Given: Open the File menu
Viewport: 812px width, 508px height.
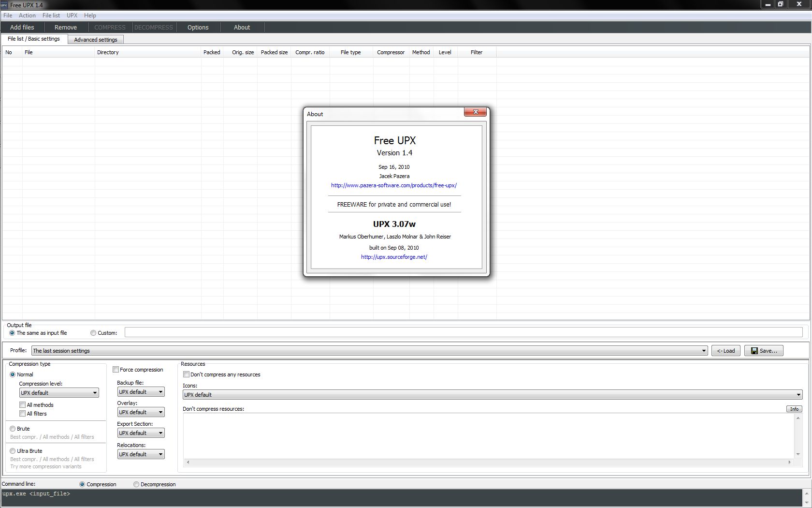Looking at the screenshot, I should click(x=8, y=15).
